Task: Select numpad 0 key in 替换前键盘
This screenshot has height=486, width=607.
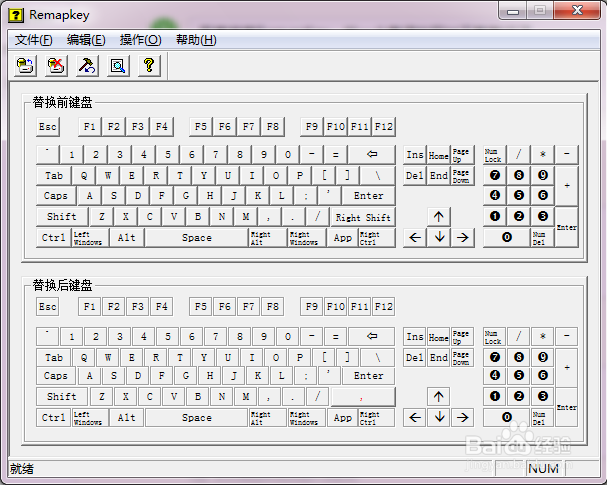Action: point(507,237)
